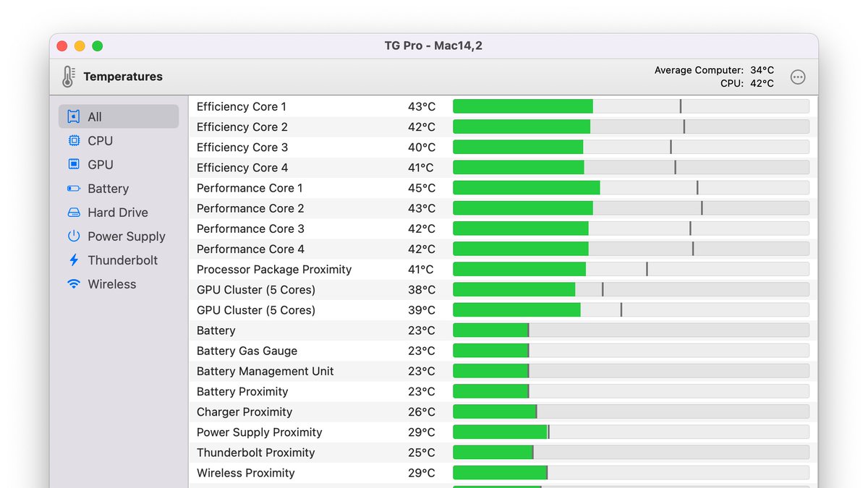This screenshot has width=868, height=488.
Task: Select the Efficiency Core 1 row label
Action: (242, 106)
